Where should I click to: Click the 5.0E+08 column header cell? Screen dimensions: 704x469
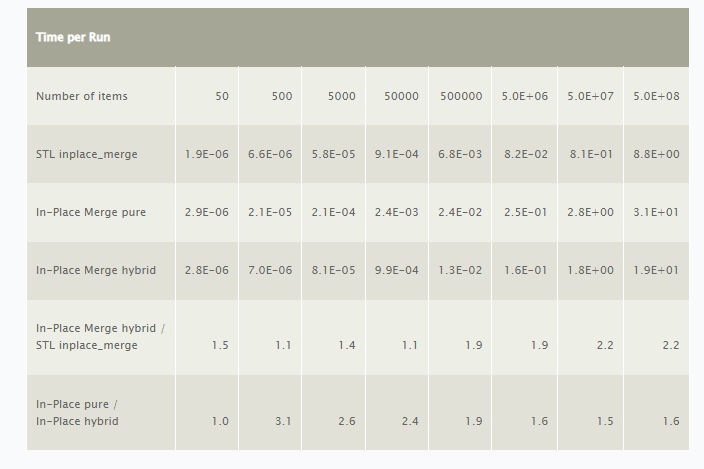click(656, 97)
